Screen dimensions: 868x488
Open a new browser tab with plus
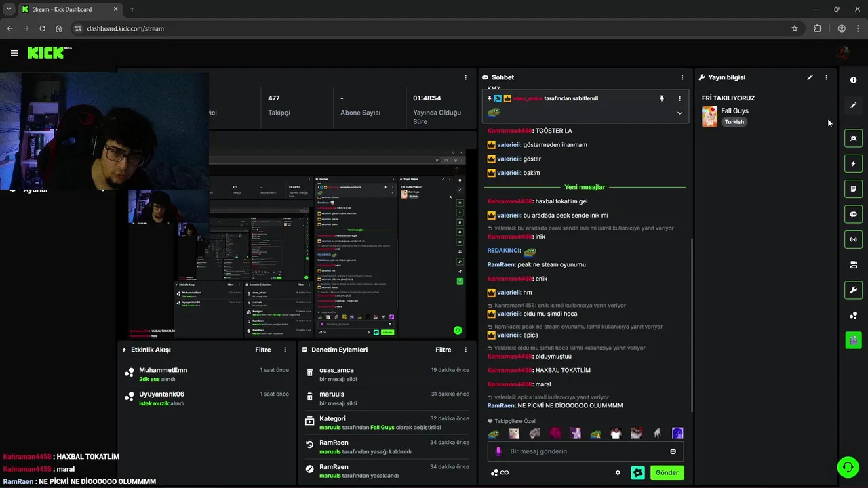132,9
